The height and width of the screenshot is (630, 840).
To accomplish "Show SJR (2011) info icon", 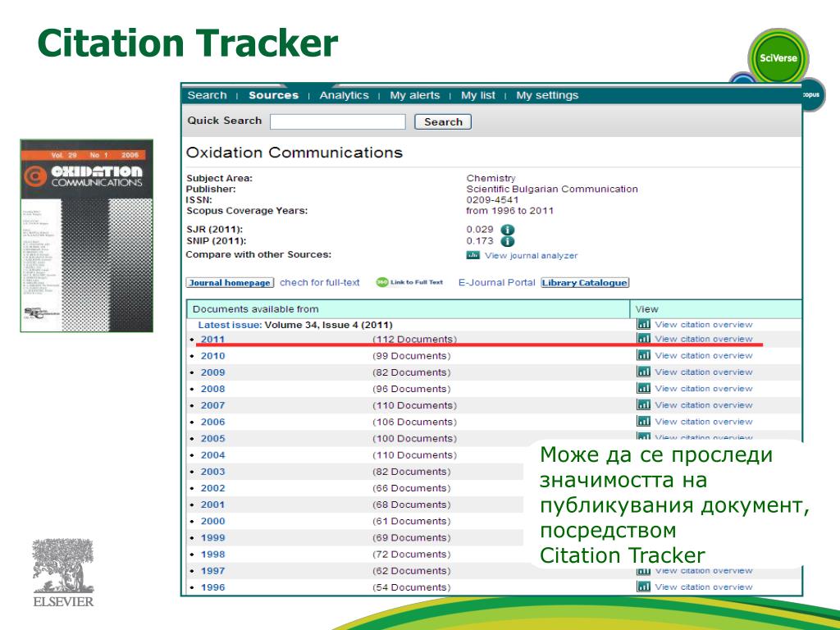I will coord(507,230).
